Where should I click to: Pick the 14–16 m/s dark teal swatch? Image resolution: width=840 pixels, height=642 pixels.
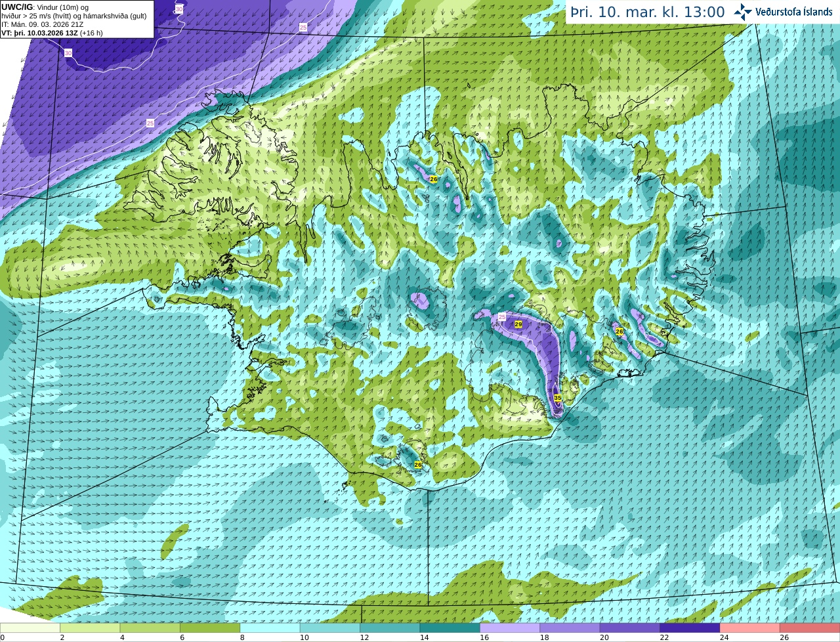pyautogui.click(x=450, y=628)
